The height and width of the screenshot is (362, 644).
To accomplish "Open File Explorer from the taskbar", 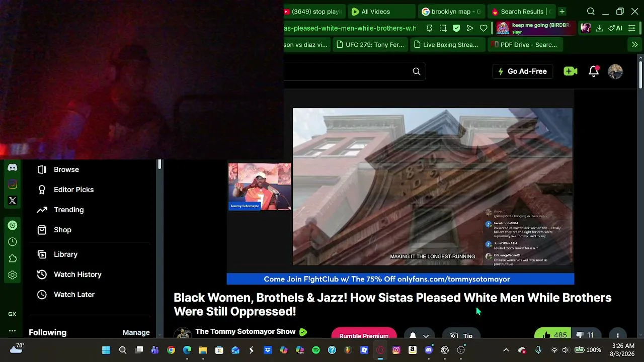I will pyautogui.click(x=203, y=350).
